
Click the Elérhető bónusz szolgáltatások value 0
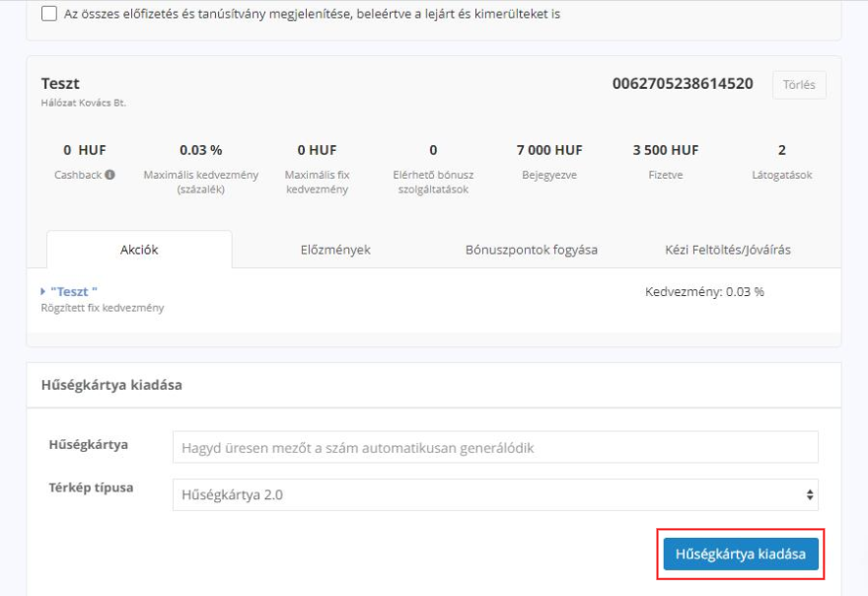(433, 150)
